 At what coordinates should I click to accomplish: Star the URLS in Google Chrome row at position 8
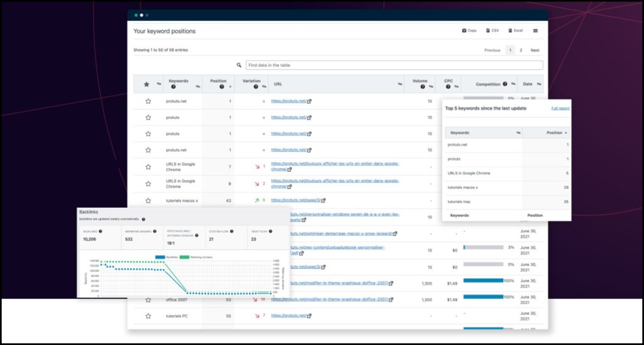148,184
